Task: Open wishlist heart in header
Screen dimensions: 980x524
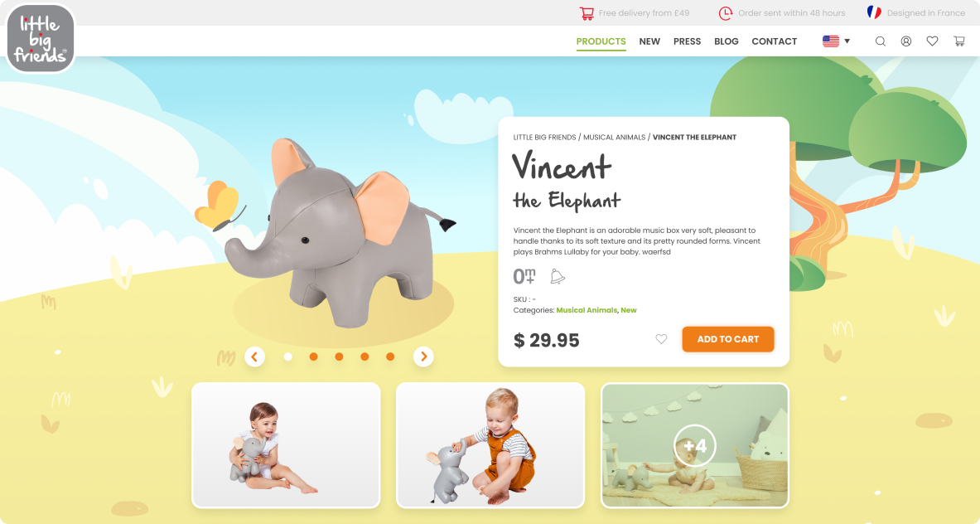Action: tap(932, 41)
